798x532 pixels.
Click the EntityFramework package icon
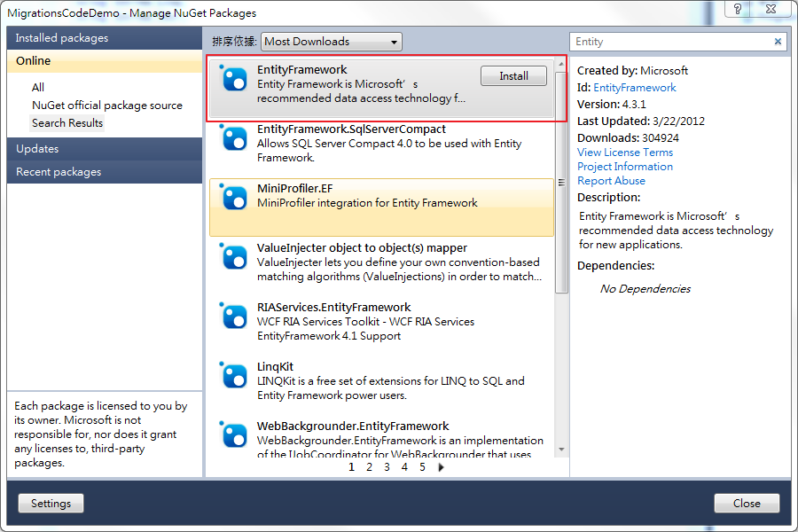coord(234,78)
